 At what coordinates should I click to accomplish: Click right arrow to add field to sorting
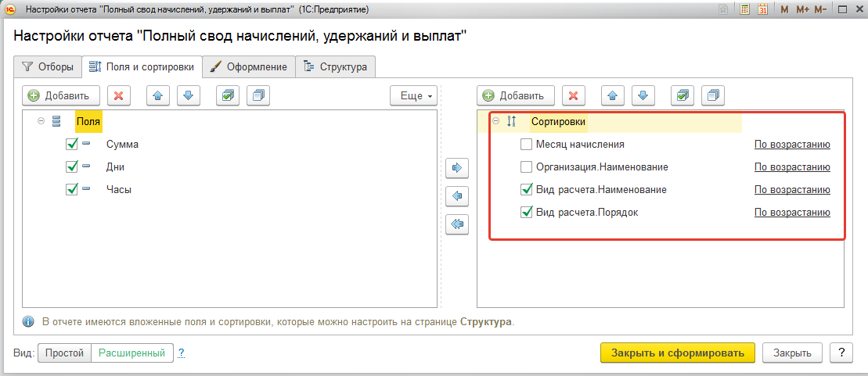(x=457, y=167)
